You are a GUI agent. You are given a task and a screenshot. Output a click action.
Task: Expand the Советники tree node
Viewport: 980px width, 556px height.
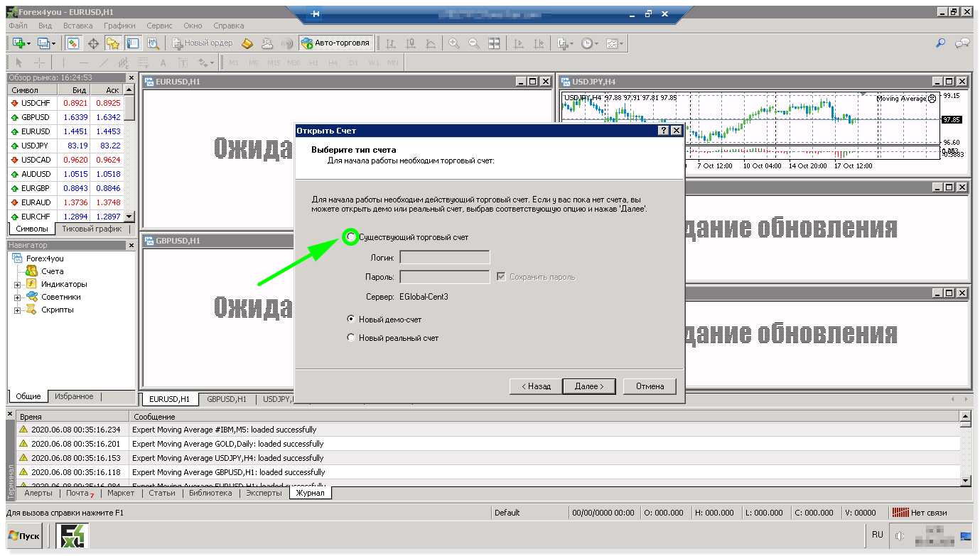17,298
